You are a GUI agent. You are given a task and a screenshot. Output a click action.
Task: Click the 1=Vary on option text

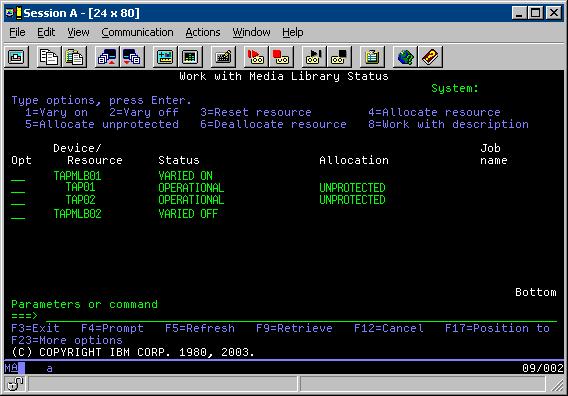coord(57,112)
